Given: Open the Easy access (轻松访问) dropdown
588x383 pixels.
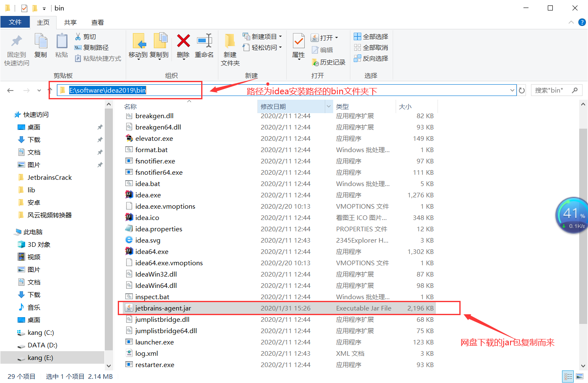Looking at the screenshot, I should 262,47.
